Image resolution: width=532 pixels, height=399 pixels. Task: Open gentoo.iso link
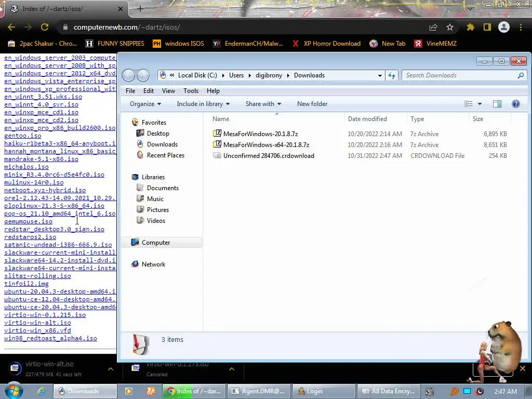tap(23, 136)
